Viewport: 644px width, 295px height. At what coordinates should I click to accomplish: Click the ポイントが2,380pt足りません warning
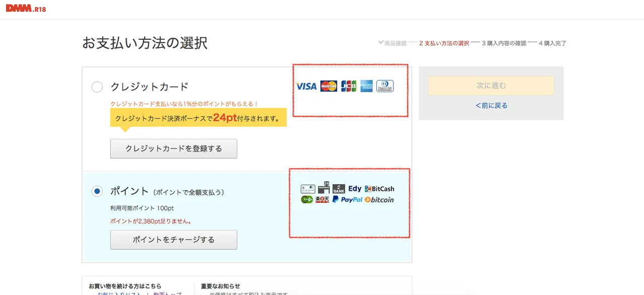pos(151,221)
